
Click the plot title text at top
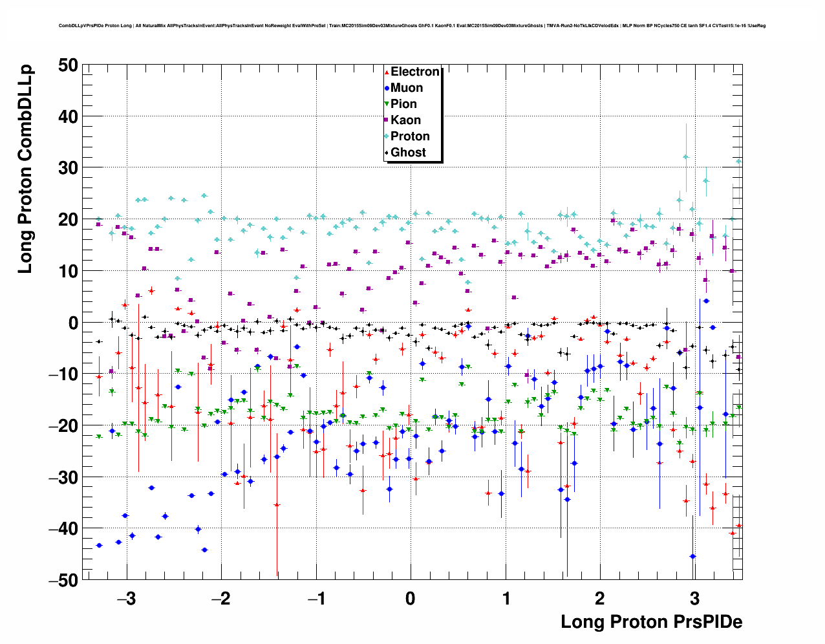click(412, 26)
